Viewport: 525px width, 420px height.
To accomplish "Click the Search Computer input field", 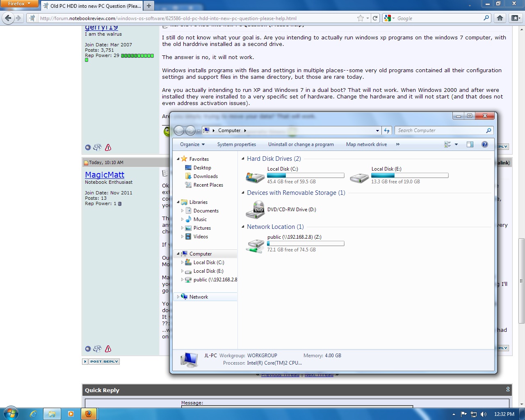I will pos(441,130).
